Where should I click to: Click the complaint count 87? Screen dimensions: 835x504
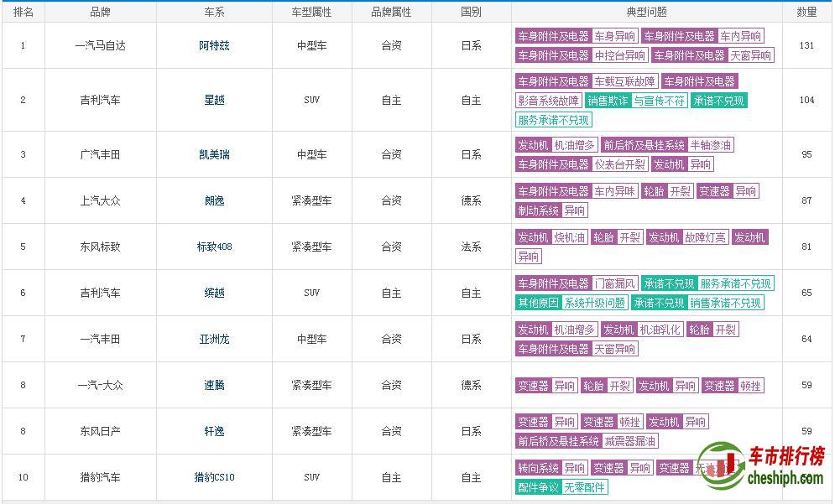click(806, 200)
